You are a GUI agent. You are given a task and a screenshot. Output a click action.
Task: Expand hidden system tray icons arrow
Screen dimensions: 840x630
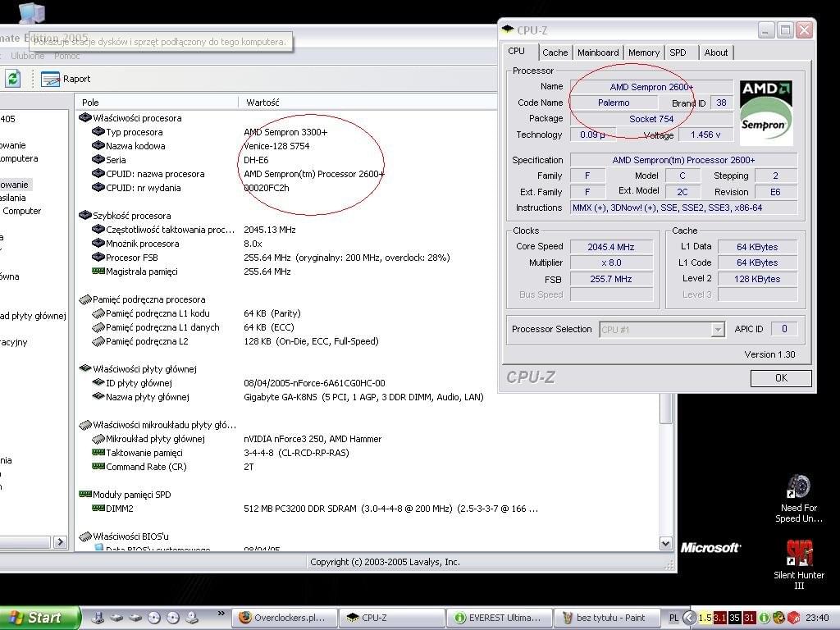[689, 618]
